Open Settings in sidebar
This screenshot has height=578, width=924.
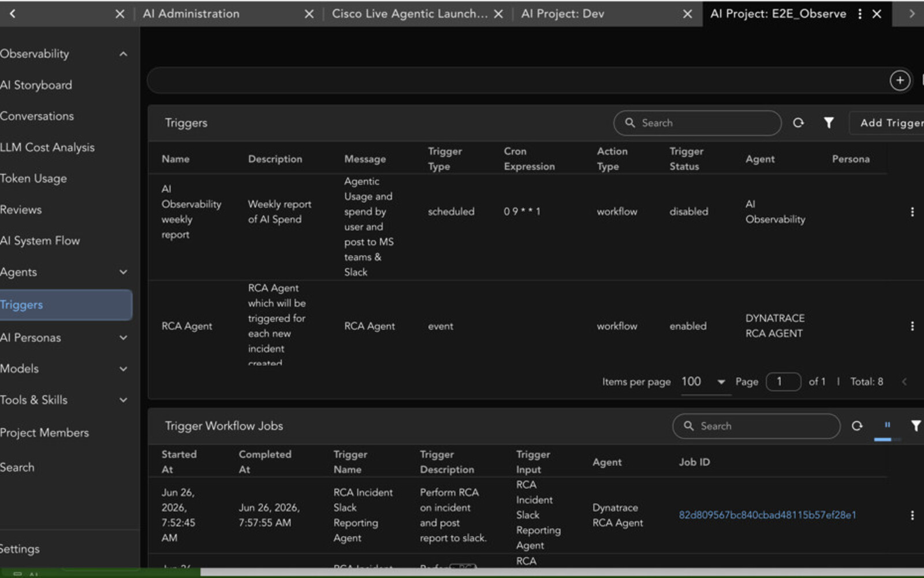(x=20, y=549)
